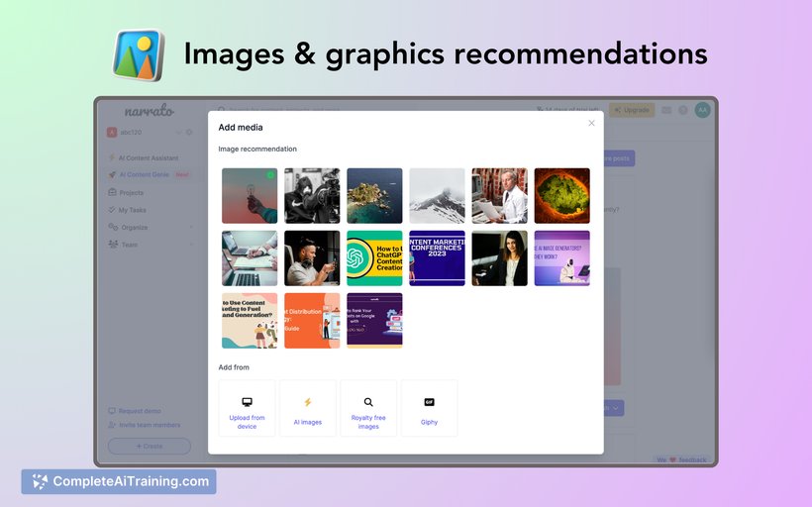The image size is (812, 507).
Task: Pick the green moss crater image
Action: [561, 196]
